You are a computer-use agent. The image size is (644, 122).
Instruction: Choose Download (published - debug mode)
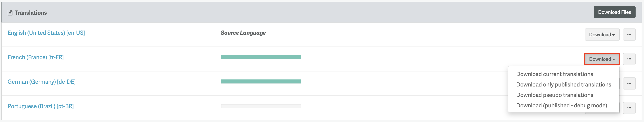pyautogui.click(x=561, y=106)
